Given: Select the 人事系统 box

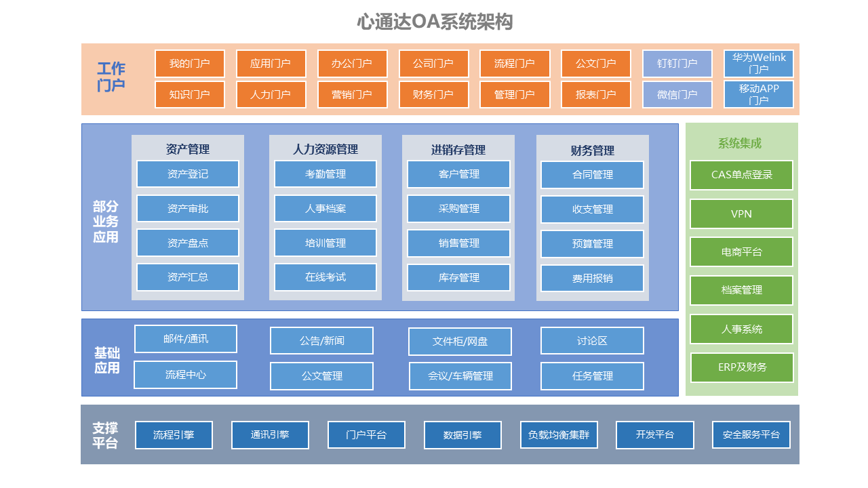Looking at the screenshot, I should coord(742,329).
